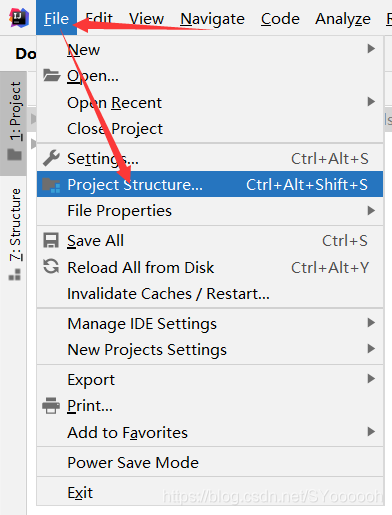
Task: Expand the Open Recent submenu arrow
Action: 371,101
